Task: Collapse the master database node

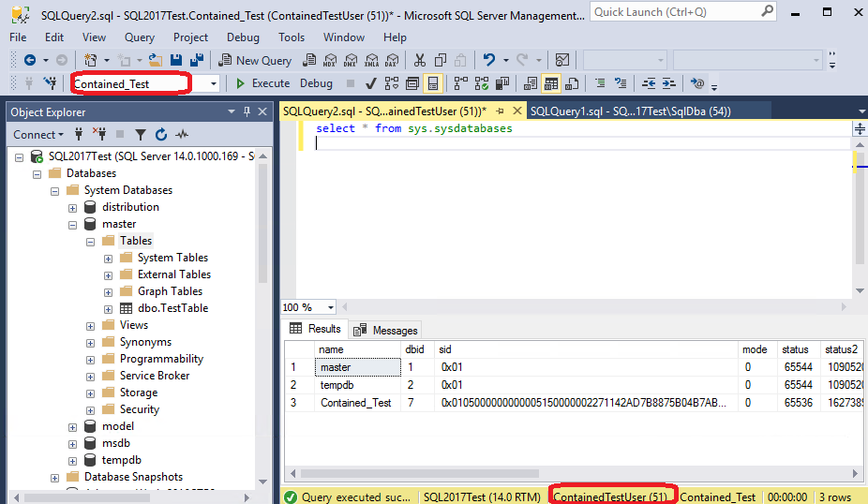Action: [x=72, y=225]
